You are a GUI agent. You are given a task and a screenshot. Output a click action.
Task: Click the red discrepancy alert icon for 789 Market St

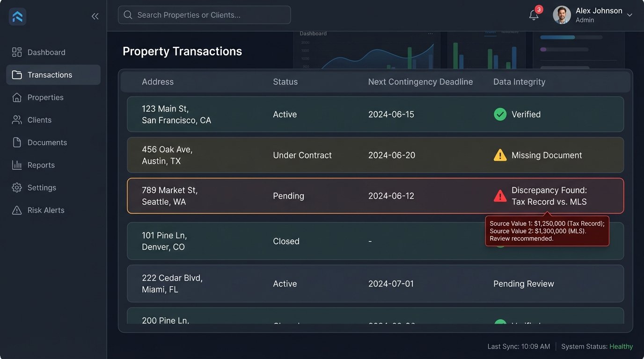tap(500, 196)
